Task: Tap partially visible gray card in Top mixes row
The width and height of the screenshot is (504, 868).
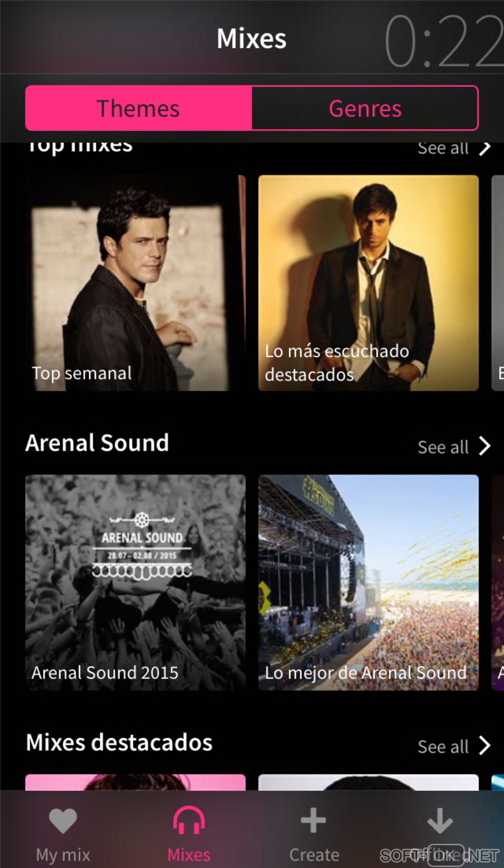Action: (x=498, y=283)
